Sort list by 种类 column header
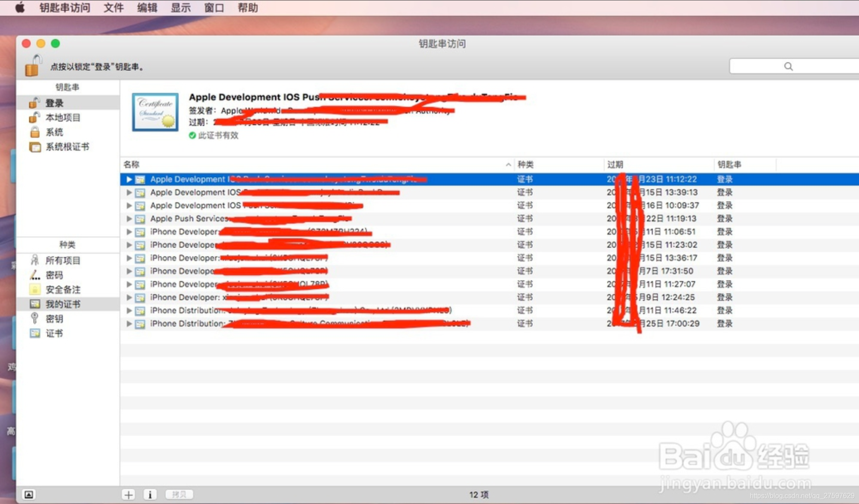The image size is (859, 504). [559, 164]
